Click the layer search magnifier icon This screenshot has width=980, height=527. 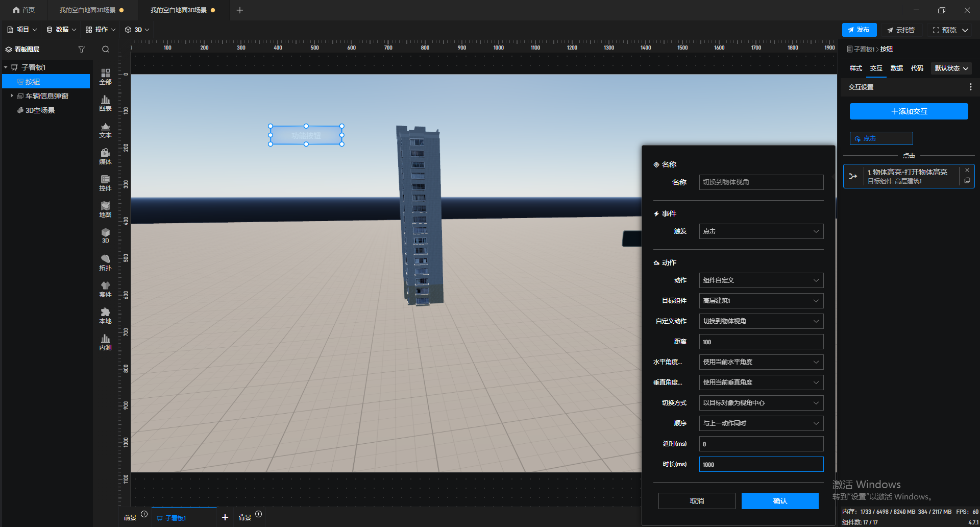click(x=106, y=50)
